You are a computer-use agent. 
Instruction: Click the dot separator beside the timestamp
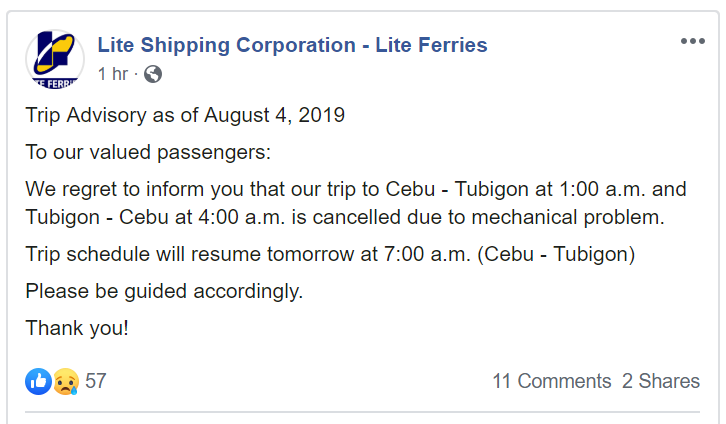click(x=136, y=74)
